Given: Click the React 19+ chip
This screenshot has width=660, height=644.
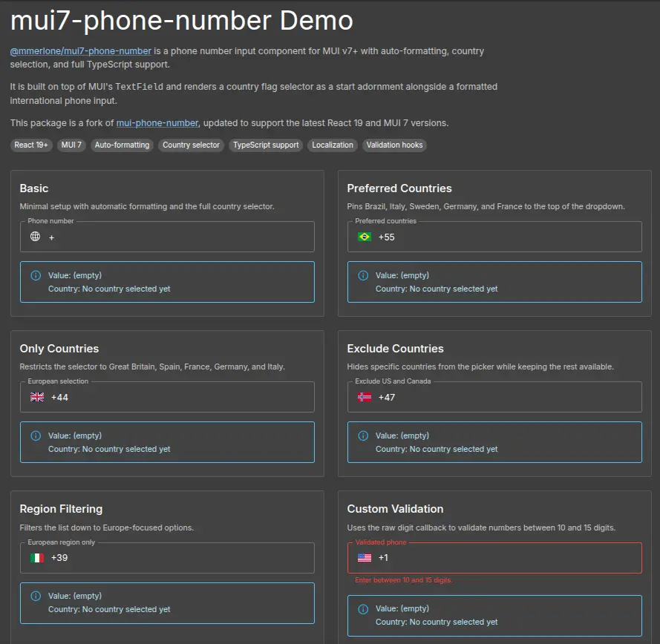Looking at the screenshot, I should [x=31, y=145].
